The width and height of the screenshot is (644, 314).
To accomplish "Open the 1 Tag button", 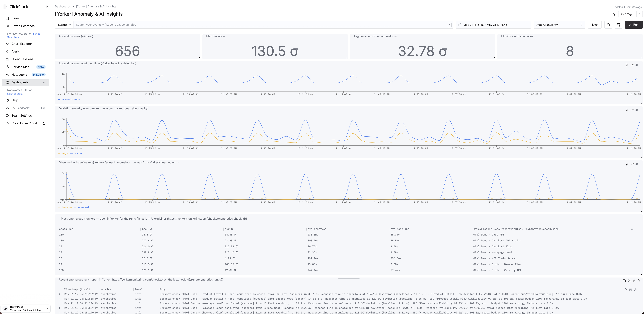I will (626, 14).
